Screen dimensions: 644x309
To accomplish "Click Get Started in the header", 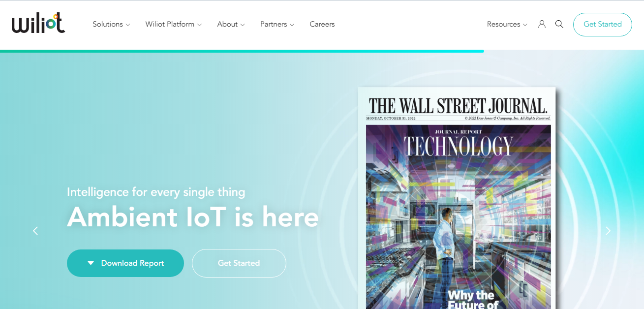I will pos(603,25).
